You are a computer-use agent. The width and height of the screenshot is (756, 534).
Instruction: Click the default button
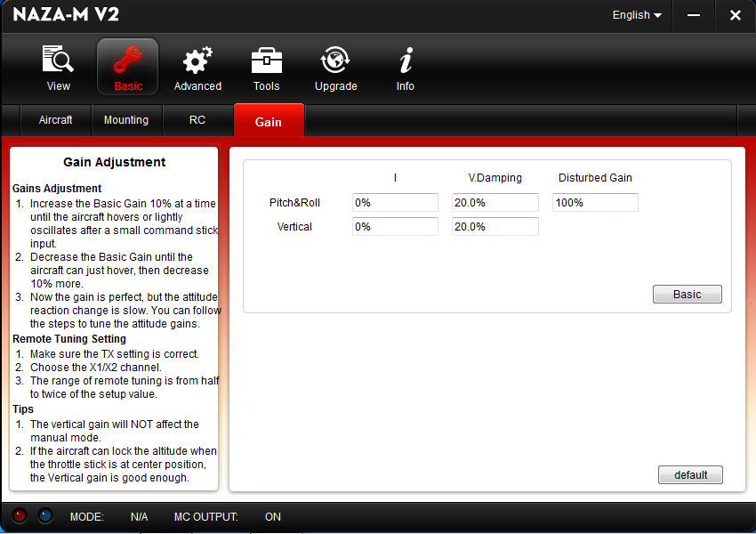coord(690,474)
